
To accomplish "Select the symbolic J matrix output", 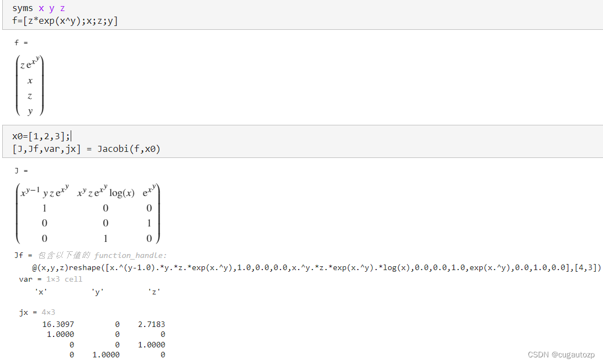I will click(88, 214).
